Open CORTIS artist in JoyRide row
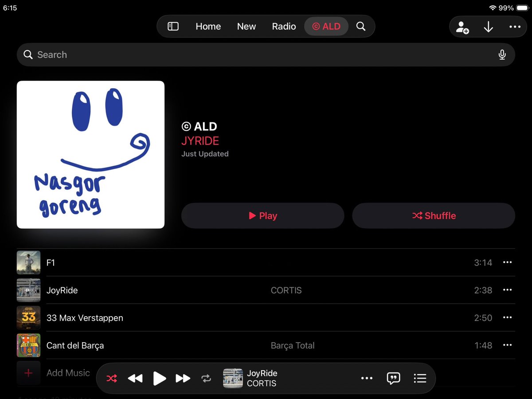This screenshot has width=532, height=399. tap(286, 290)
